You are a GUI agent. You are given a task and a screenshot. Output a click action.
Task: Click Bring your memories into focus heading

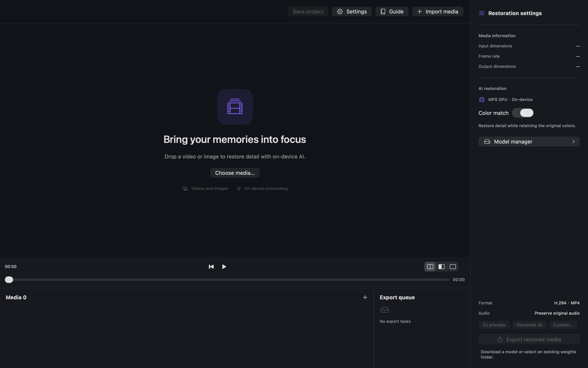coord(235,139)
